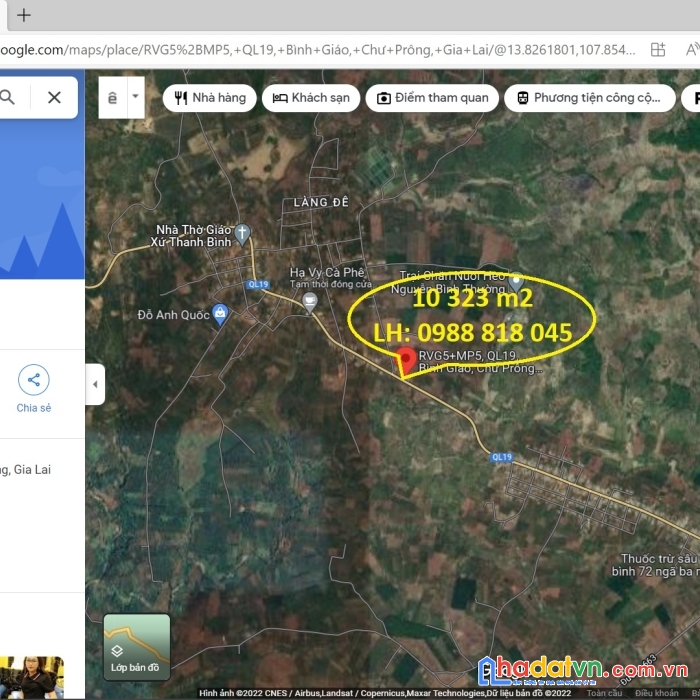This screenshot has width=700, height=700.
Task: Clear the search with X button
Action: (54, 97)
